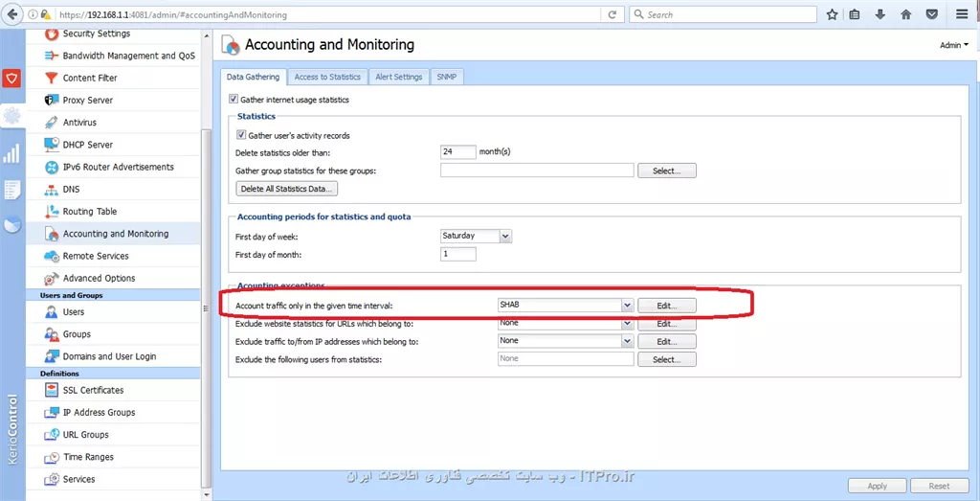Click the Services icon in sidebar

pos(52,479)
